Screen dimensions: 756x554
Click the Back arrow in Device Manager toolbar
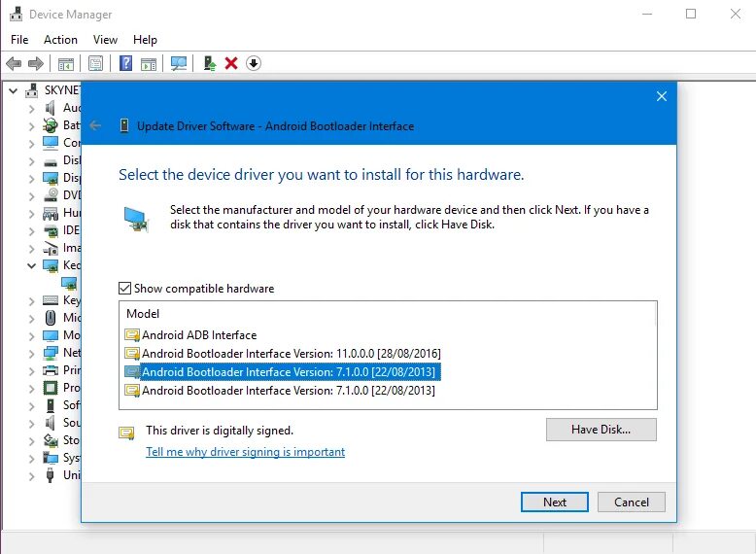click(x=14, y=63)
